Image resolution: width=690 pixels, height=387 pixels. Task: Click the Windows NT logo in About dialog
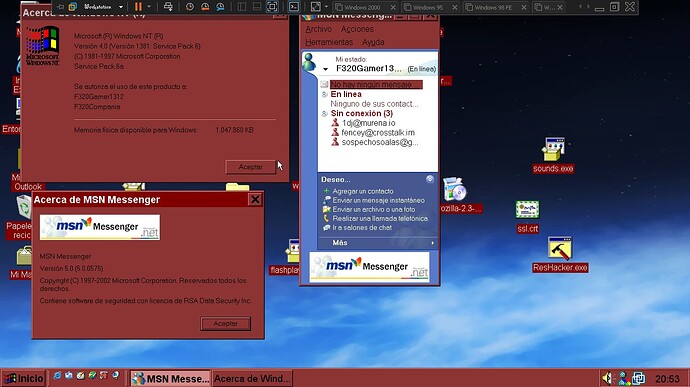(x=42, y=46)
